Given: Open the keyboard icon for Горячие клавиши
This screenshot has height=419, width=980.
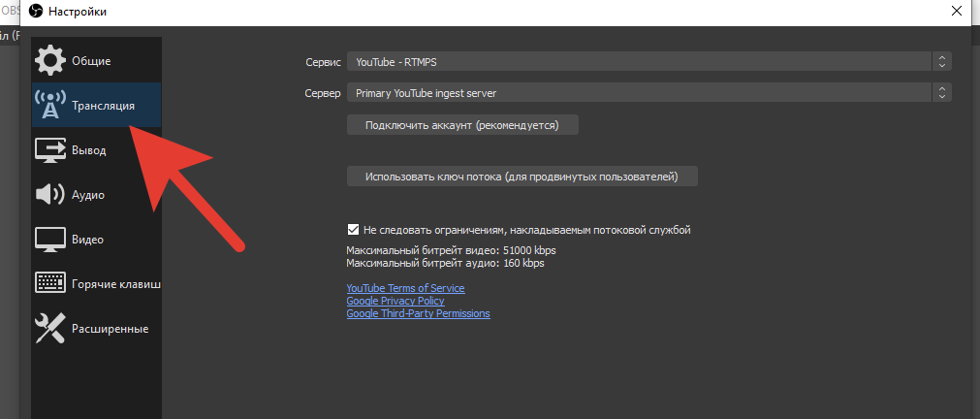Looking at the screenshot, I should [x=50, y=284].
